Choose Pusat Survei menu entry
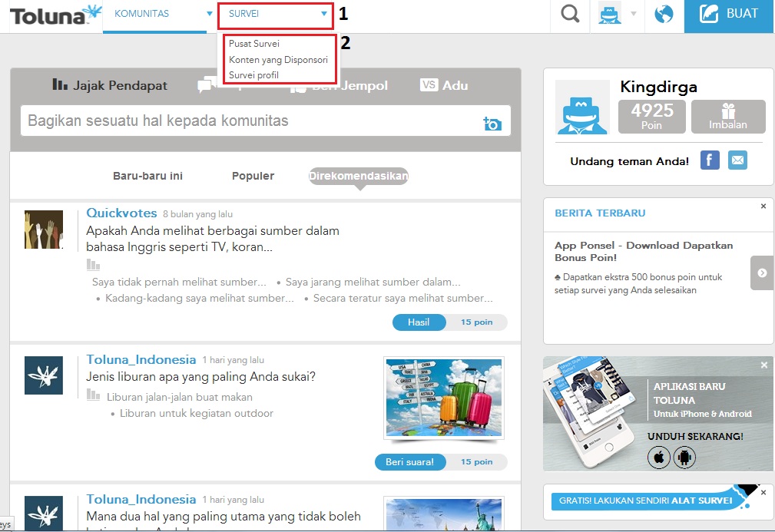The height and width of the screenshot is (532, 775). (x=254, y=44)
